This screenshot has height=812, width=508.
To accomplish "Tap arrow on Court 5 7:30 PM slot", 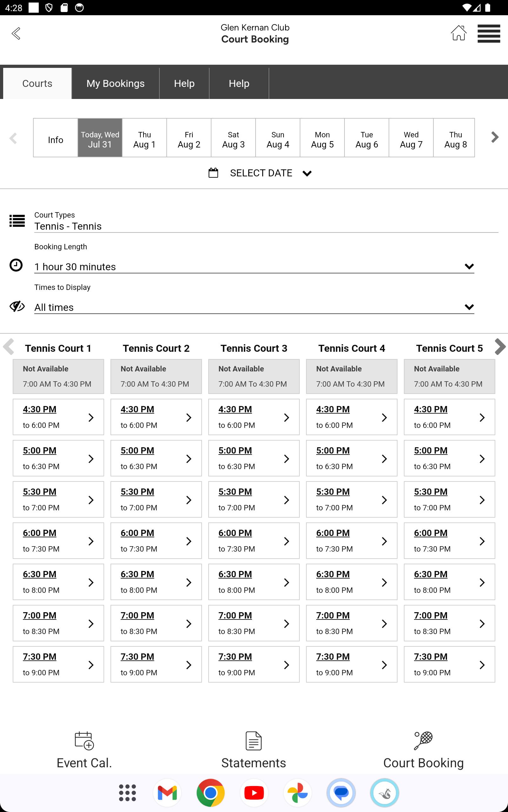I will [482, 665].
